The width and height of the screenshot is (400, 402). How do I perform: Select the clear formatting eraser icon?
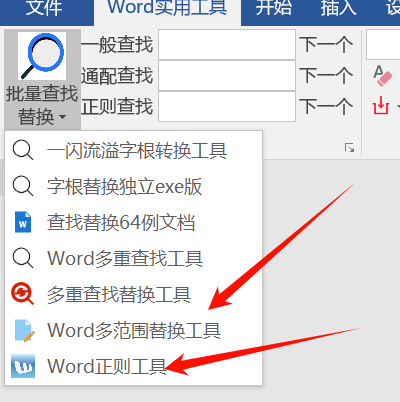[382, 76]
